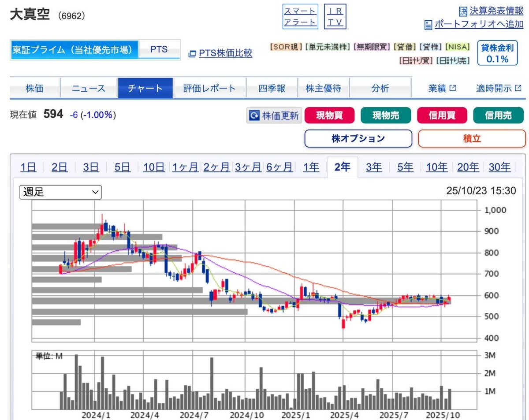Open the 評価レポート tab
Screen dimensions: 529x420
click(210, 88)
